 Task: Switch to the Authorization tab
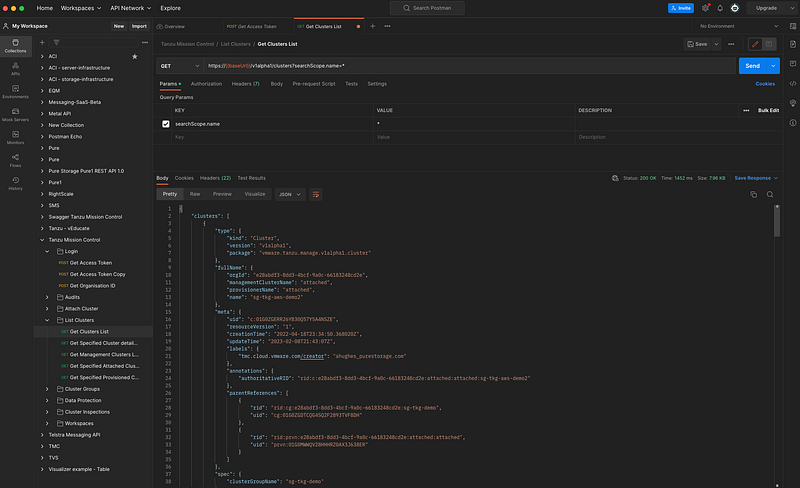(206, 84)
